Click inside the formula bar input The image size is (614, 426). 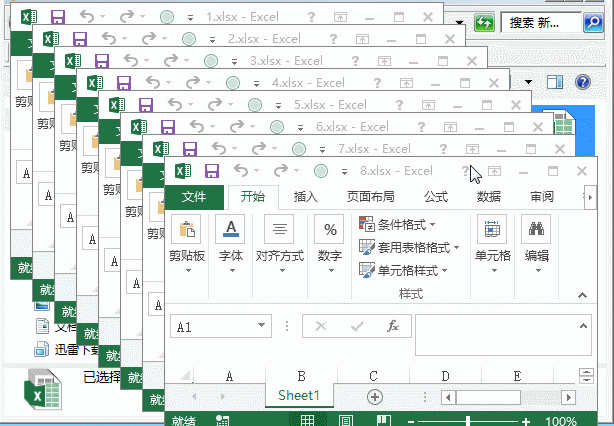coord(495,335)
